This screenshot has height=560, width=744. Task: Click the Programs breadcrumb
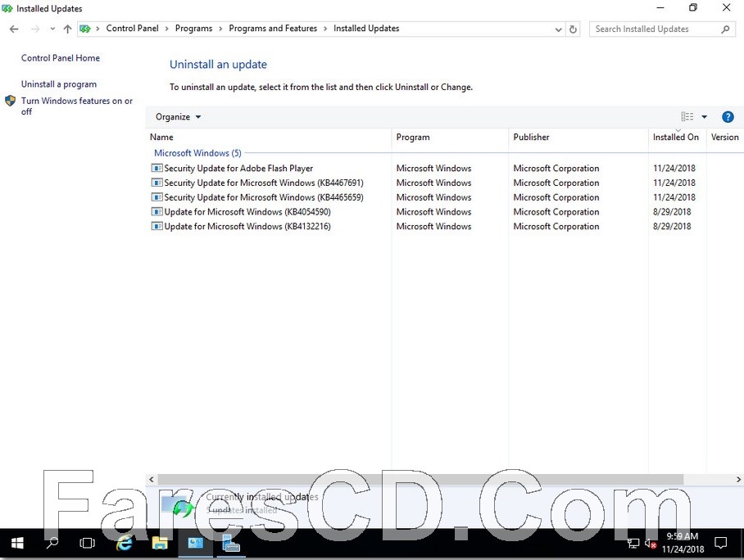click(193, 29)
